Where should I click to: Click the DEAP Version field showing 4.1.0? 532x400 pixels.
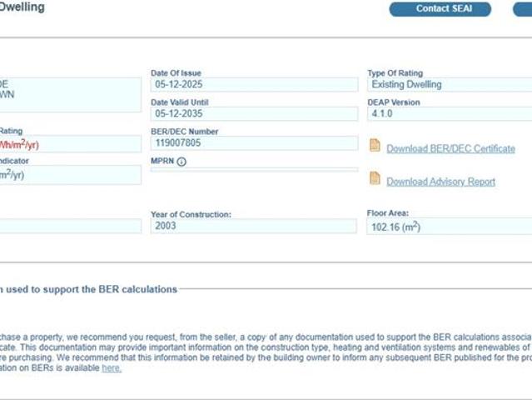pyautogui.click(x=450, y=113)
